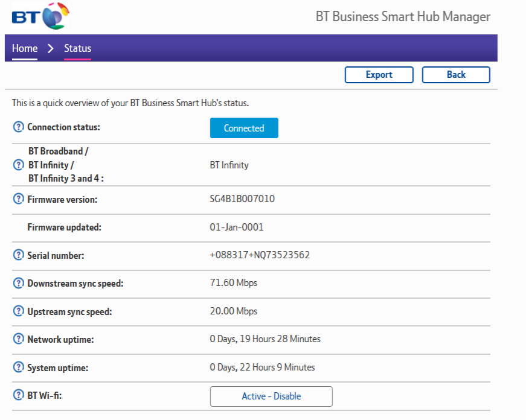Screen dimensions: 526x420
Task: Click the serial number value text
Action: [x=260, y=255]
